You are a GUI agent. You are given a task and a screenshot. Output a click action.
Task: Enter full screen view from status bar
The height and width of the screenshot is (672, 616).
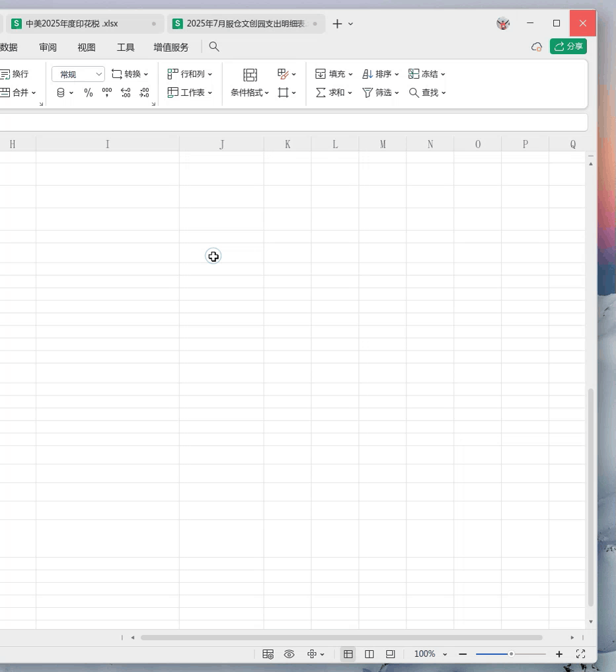click(580, 654)
